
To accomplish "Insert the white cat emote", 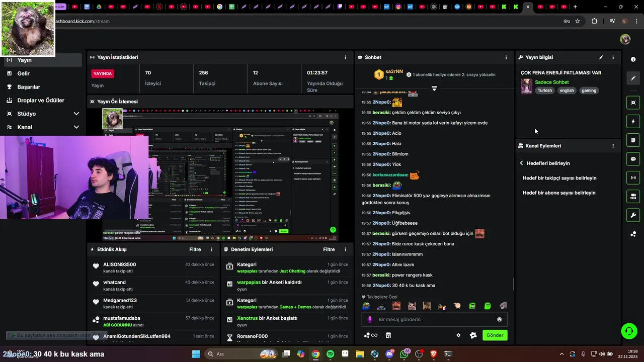I will tap(412, 306).
